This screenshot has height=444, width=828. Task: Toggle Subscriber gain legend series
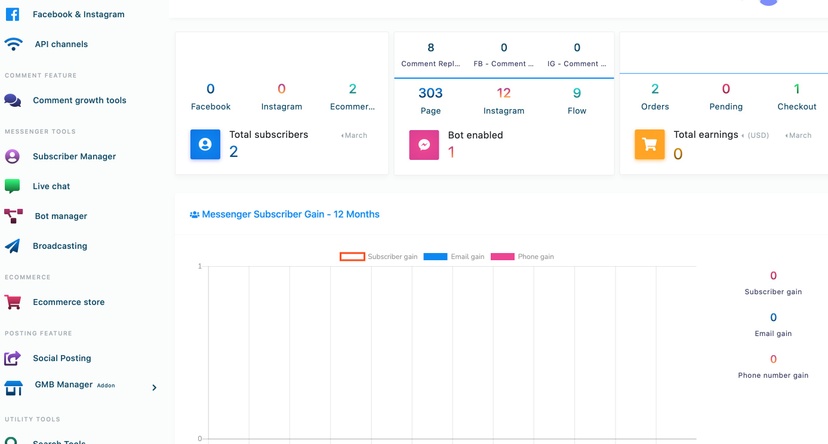click(378, 257)
